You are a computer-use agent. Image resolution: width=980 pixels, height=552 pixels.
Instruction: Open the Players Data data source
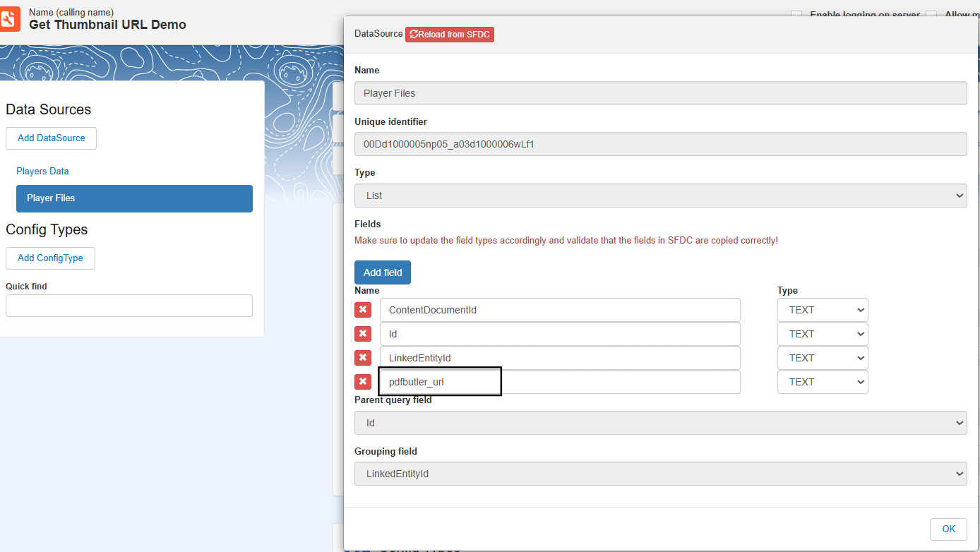[42, 172]
